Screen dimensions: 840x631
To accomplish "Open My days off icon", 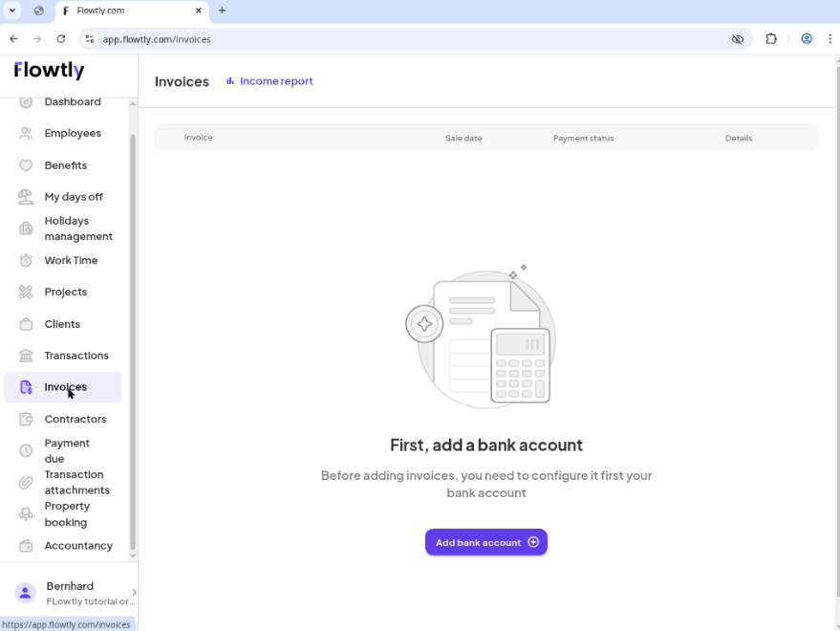I will point(26,197).
